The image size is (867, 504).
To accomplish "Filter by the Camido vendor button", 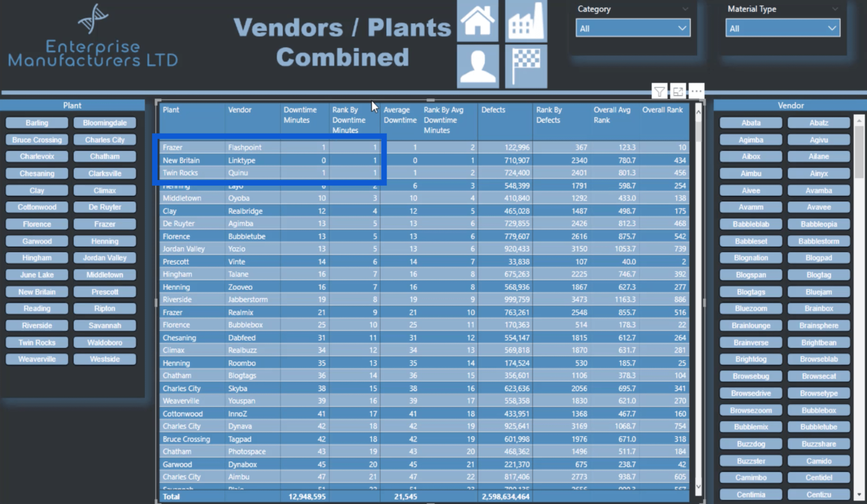I will click(x=818, y=461).
